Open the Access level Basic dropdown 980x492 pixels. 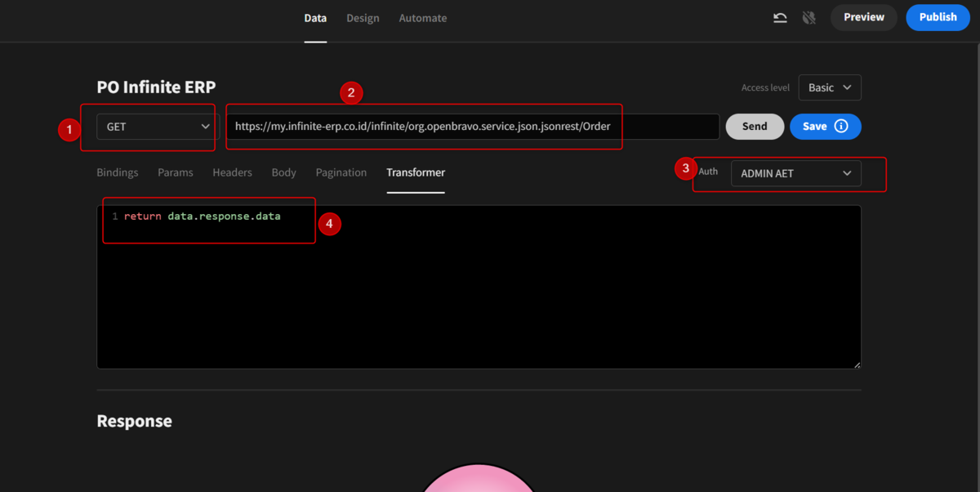(829, 87)
